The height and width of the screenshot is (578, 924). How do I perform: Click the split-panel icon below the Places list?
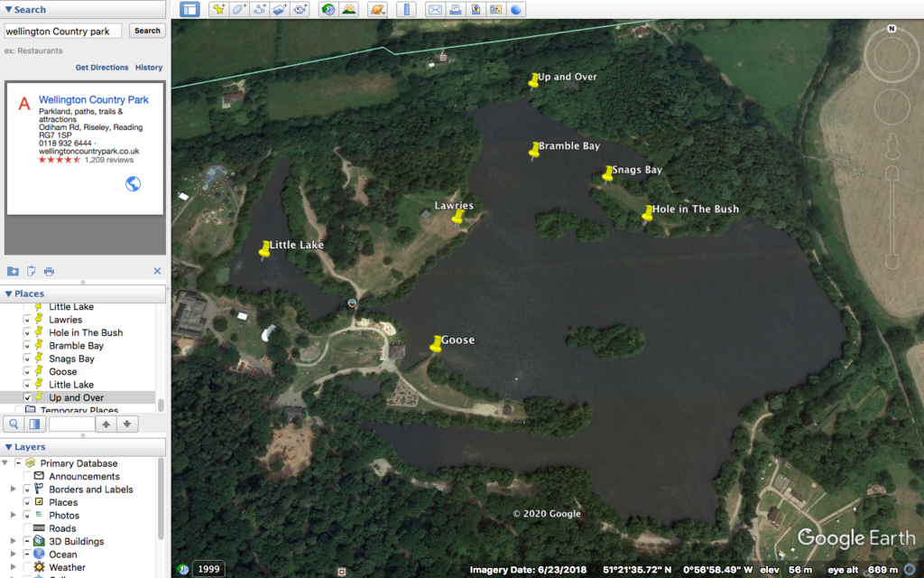(35, 424)
